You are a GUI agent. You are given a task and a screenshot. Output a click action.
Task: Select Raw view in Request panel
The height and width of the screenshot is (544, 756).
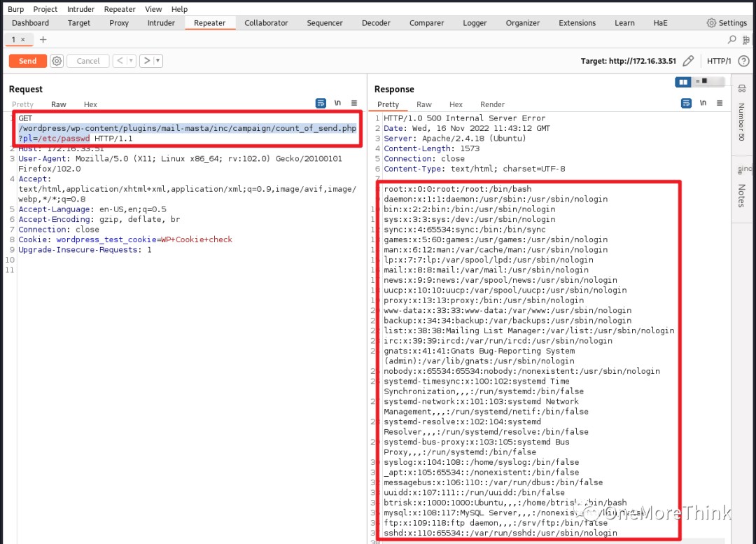pos(58,104)
